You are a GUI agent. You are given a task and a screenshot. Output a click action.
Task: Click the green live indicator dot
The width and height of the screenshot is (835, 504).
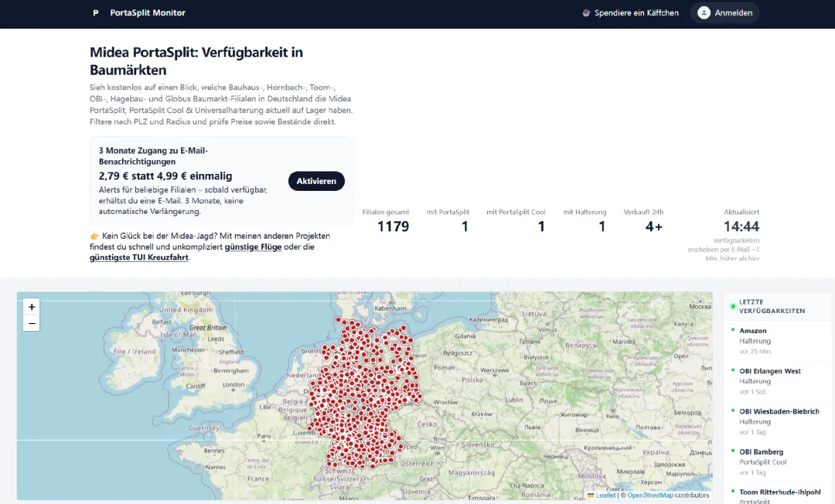(733, 307)
